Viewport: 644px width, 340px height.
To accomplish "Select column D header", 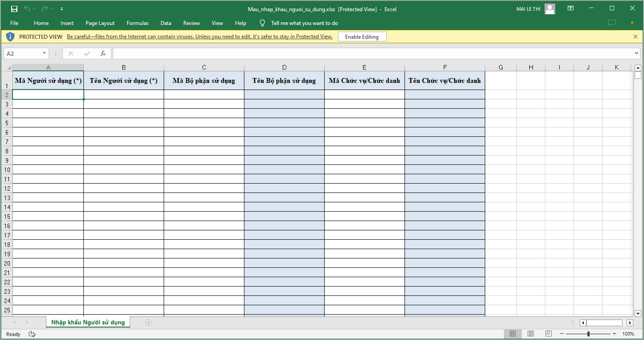I will (x=285, y=67).
